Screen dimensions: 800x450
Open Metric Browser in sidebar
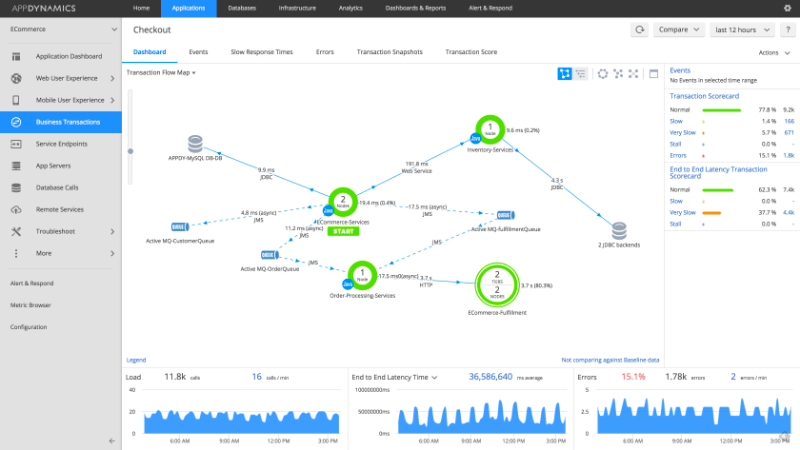coord(31,305)
